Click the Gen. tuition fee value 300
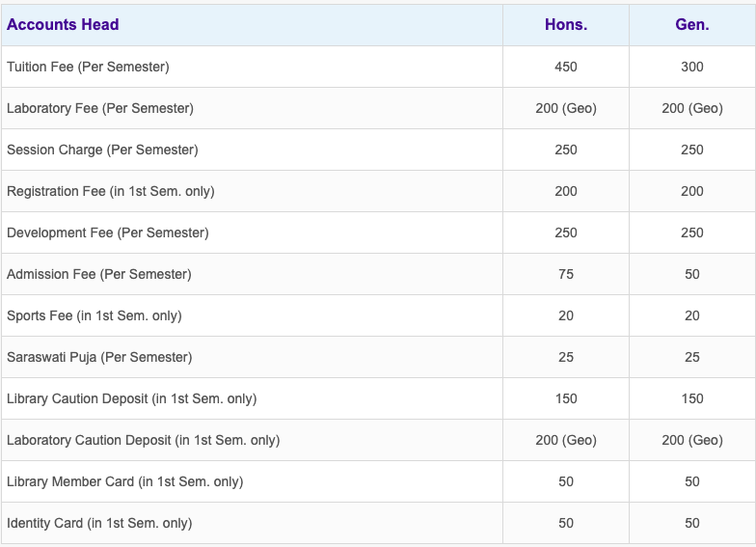This screenshot has width=756, height=547. coord(692,67)
